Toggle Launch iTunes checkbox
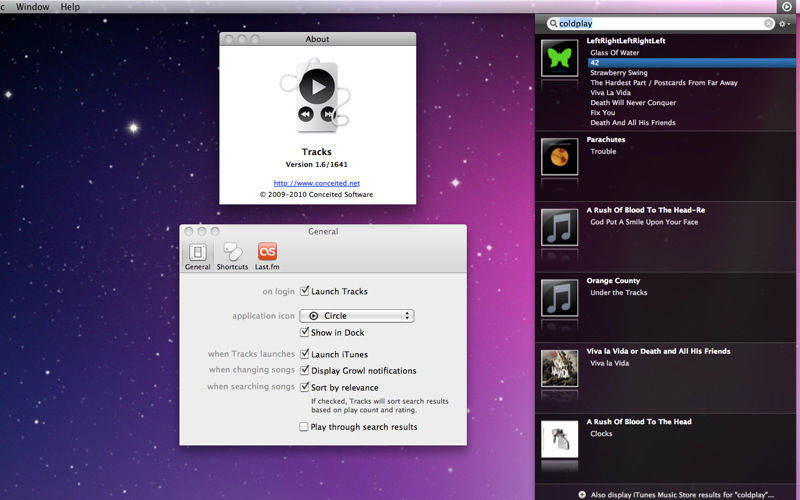 (304, 354)
